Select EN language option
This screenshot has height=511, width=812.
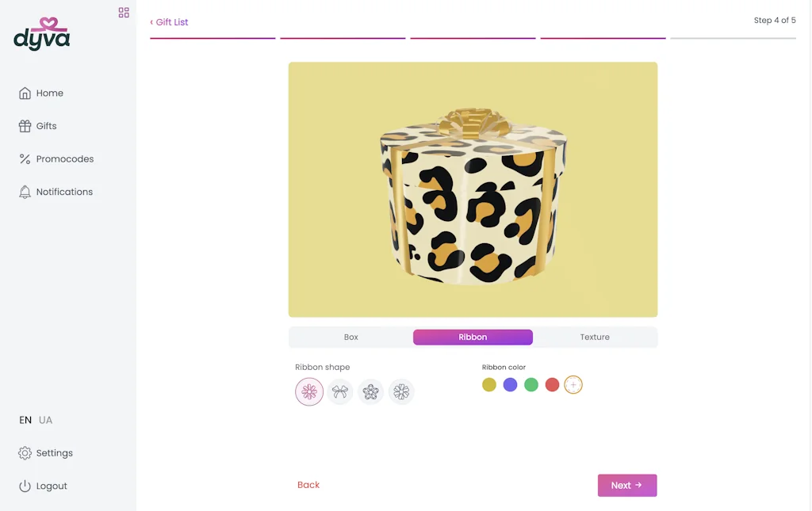25,420
